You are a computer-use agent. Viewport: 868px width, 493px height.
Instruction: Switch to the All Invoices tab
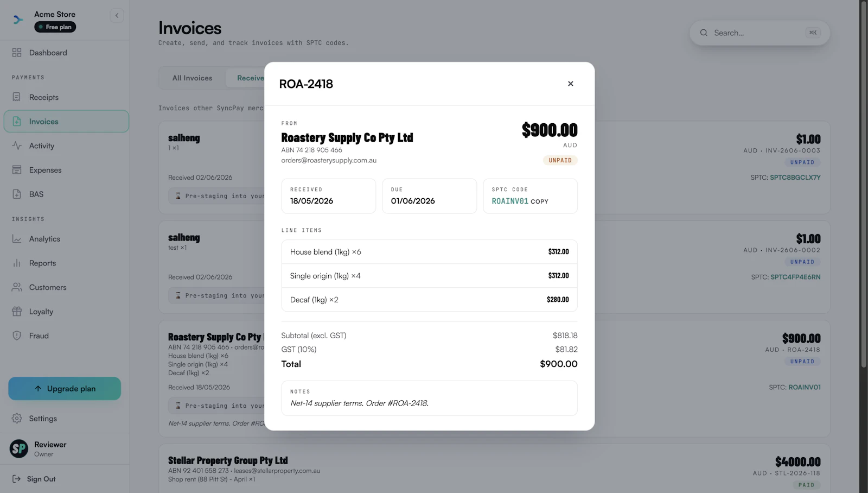click(x=192, y=78)
